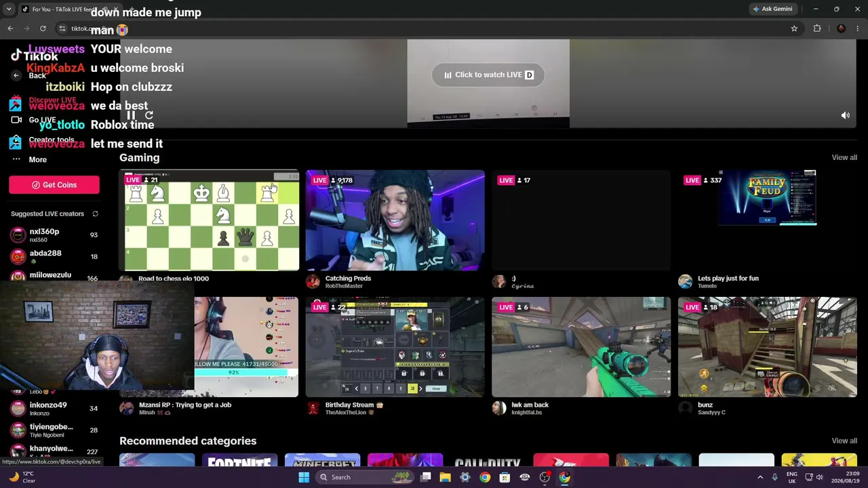
Task: Click the browser back arrow
Action: [x=10, y=28]
